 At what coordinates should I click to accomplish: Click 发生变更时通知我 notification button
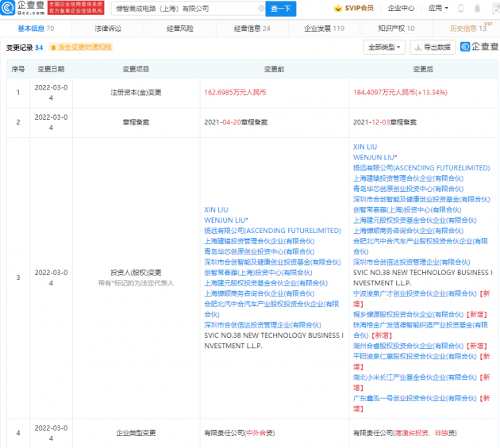81,48
